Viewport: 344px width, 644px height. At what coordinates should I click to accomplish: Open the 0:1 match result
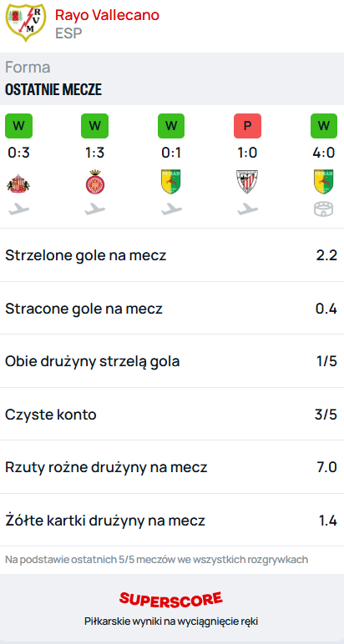tap(171, 153)
